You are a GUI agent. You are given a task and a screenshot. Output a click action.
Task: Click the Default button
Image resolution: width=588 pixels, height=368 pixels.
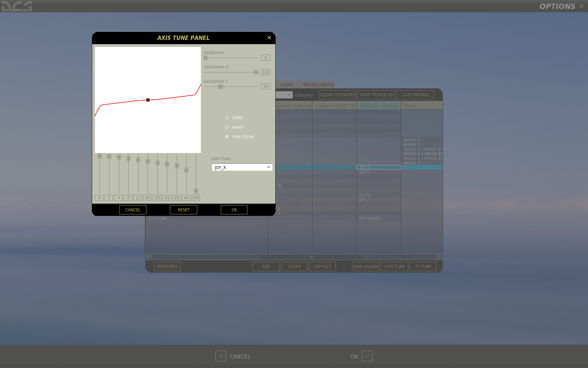pyautogui.click(x=322, y=266)
